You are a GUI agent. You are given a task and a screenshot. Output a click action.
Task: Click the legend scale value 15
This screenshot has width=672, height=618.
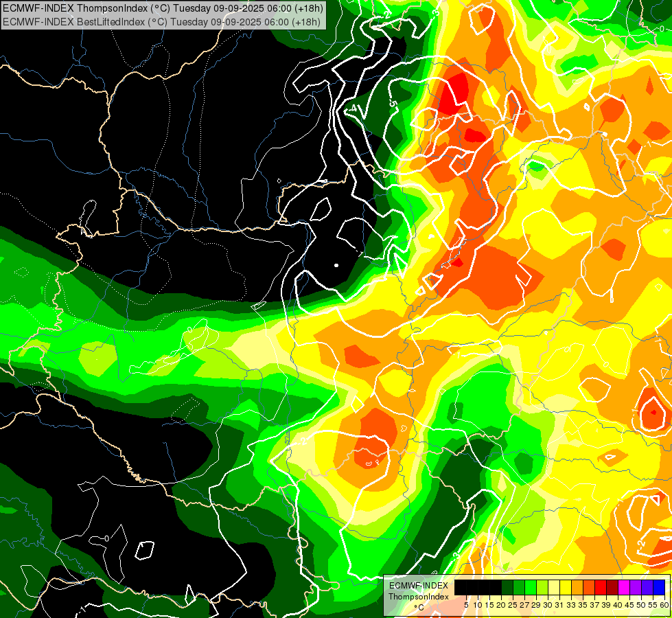point(489,605)
